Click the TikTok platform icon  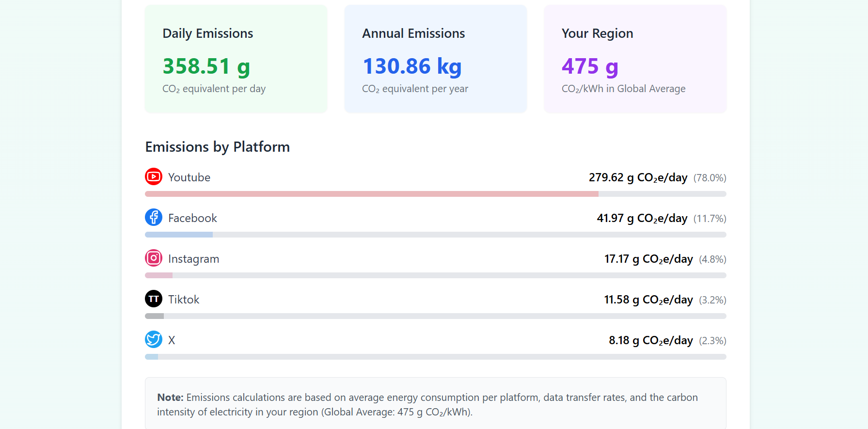click(154, 299)
